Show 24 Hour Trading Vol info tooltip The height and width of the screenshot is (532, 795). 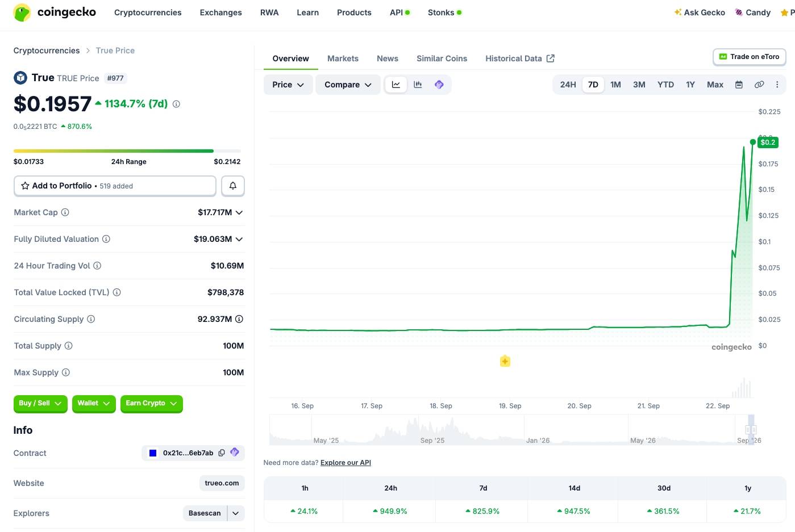[97, 266]
